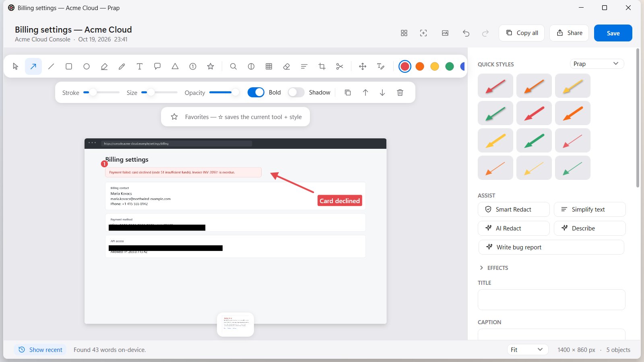The image size is (644, 362).
Task: Generate with Write bug report
Action: [x=551, y=247]
